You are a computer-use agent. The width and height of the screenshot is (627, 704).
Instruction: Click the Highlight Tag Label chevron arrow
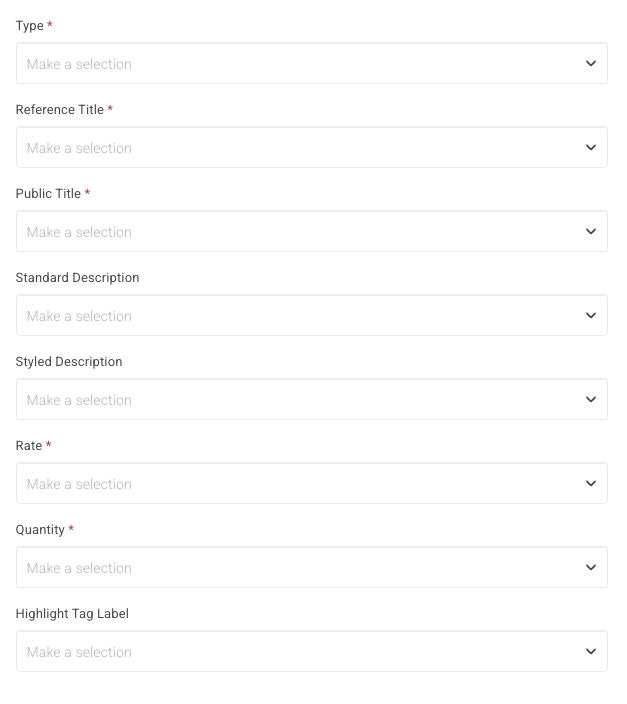coord(591,651)
